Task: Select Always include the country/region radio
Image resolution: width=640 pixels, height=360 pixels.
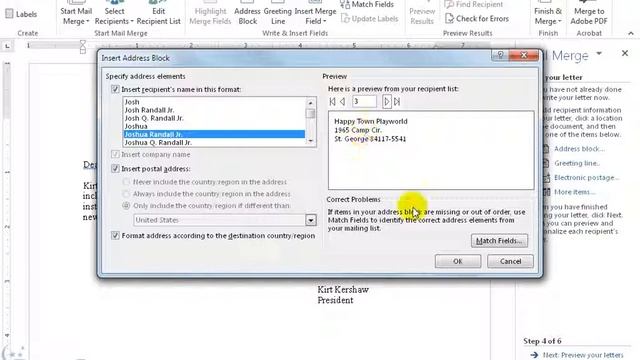Action: click(126, 193)
